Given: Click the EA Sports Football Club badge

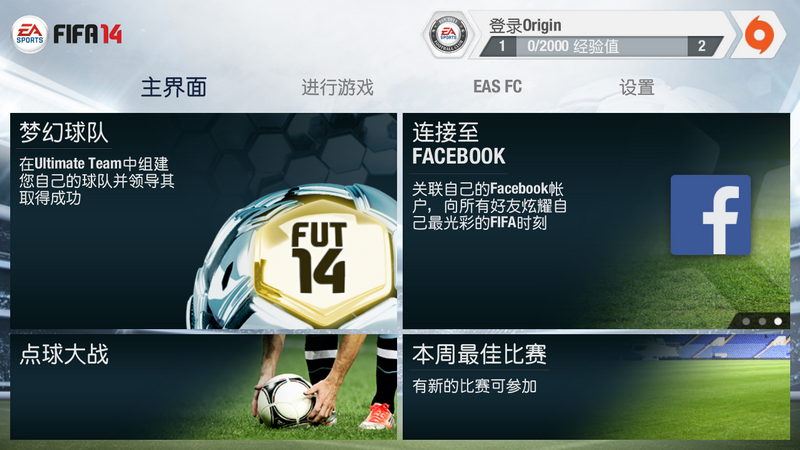Looking at the screenshot, I should pyautogui.click(x=448, y=35).
